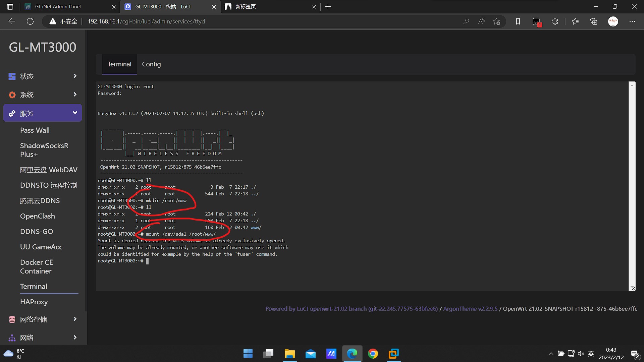Click the 网络存储 storage icon
Viewport: 644px width, 362px height.
click(12, 319)
